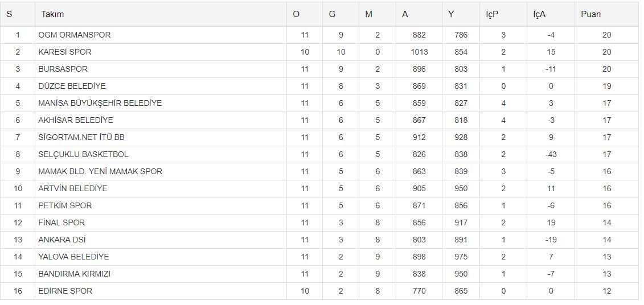Click EDİRNE SPOR at table bottom
Viewport: 644px width, 305px height.
[x=65, y=291]
